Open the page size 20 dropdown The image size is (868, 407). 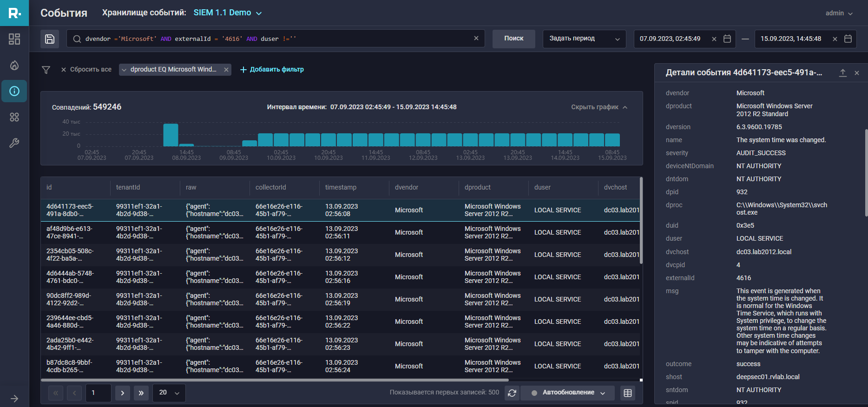coord(169,393)
